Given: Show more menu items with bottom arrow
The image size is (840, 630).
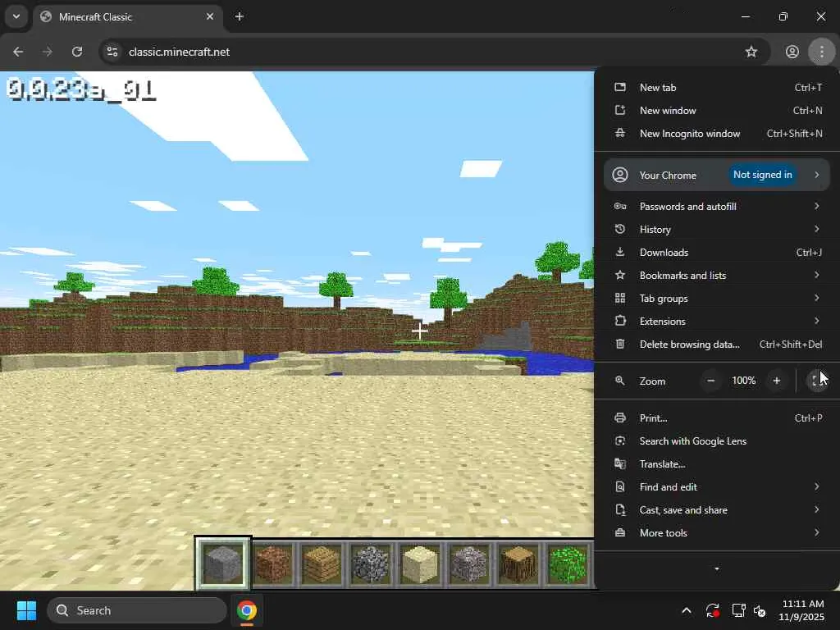Looking at the screenshot, I should point(717,569).
